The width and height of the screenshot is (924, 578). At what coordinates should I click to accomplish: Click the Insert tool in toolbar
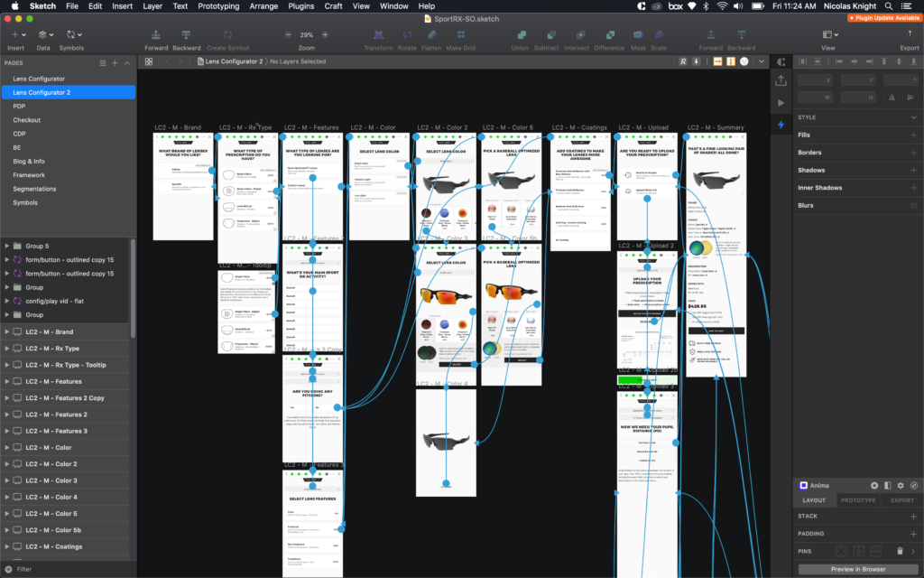(15, 34)
